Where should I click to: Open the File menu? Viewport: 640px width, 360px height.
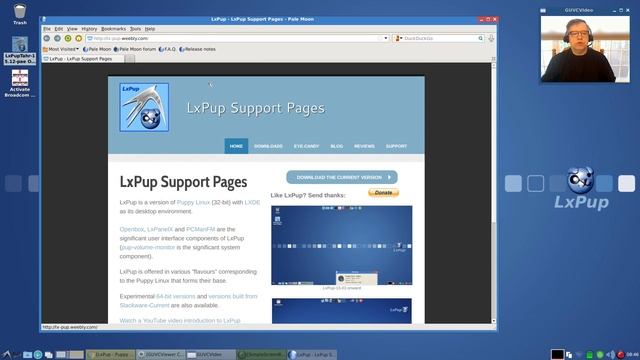tap(47, 29)
